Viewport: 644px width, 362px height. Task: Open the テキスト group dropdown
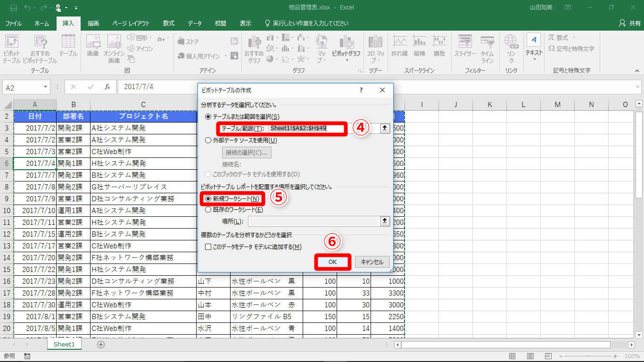[x=534, y=59]
